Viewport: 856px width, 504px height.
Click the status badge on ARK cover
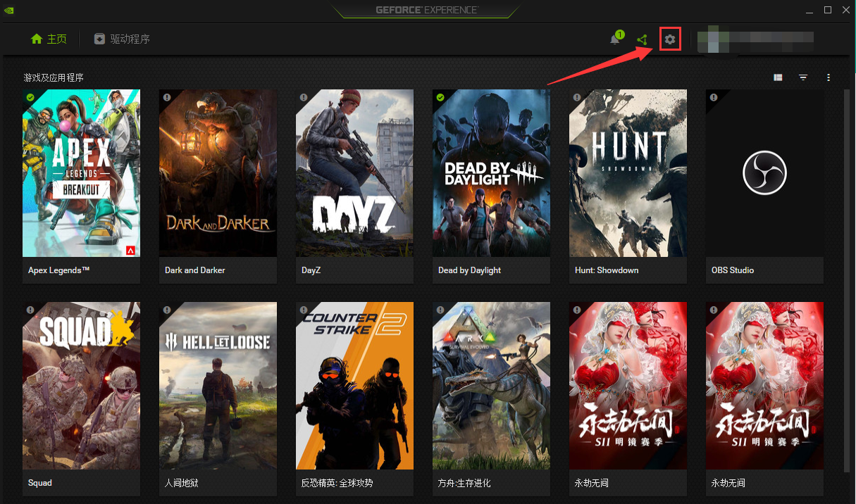tap(440, 310)
